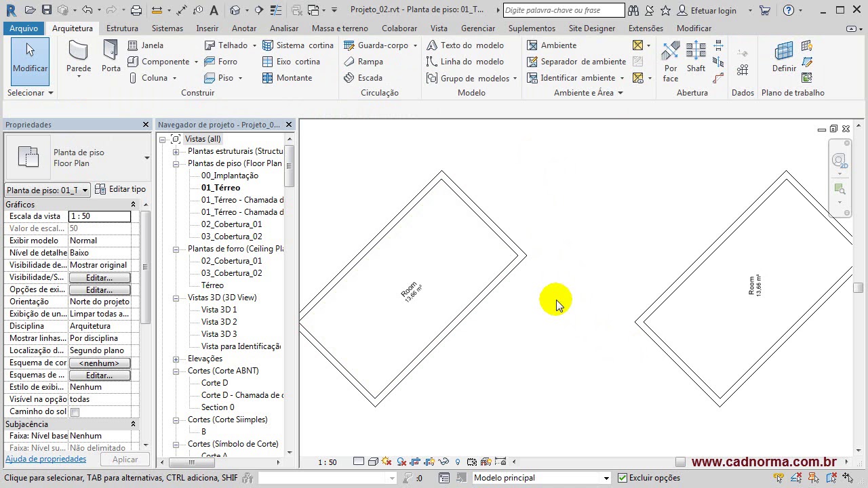Click the Aplicar button in properties

click(125, 460)
